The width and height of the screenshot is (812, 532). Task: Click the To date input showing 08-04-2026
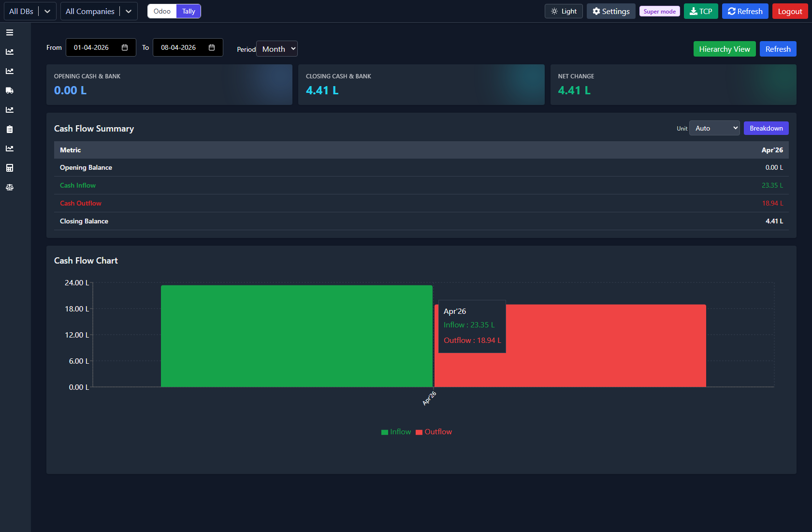click(x=188, y=47)
